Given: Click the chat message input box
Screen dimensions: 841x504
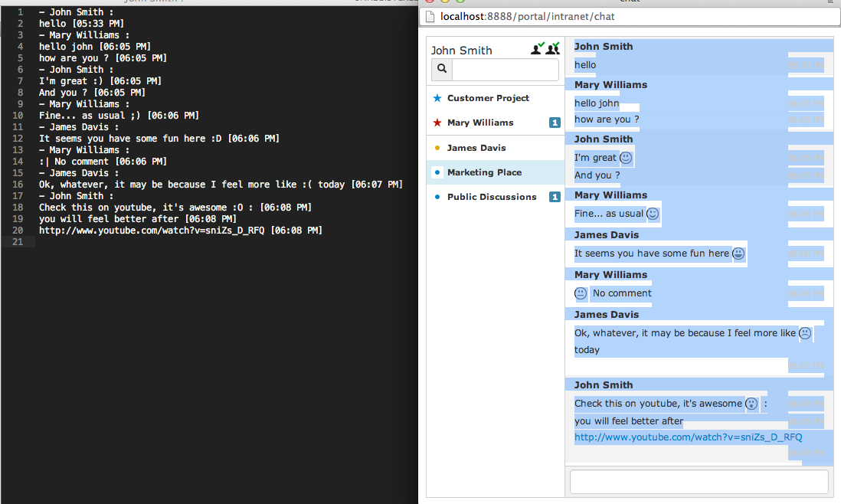Looking at the screenshot, I should coord(699,482).
